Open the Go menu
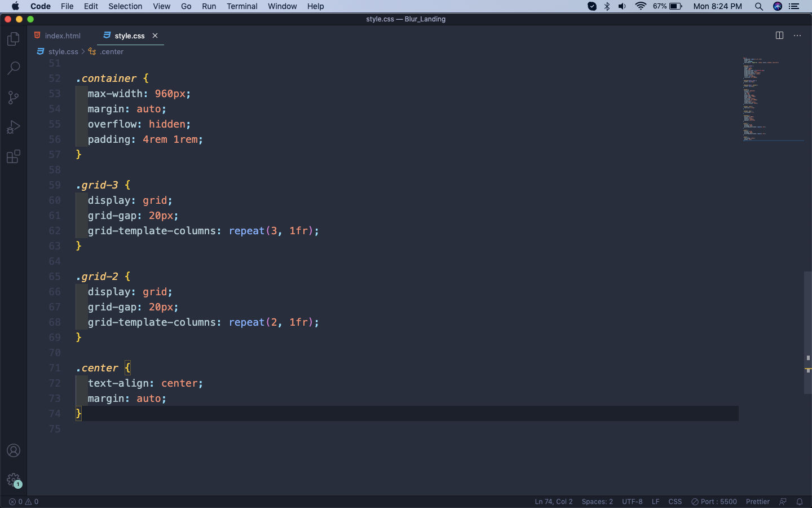The width and height of the screenshot is (812, 508). (x=186, y=6)
